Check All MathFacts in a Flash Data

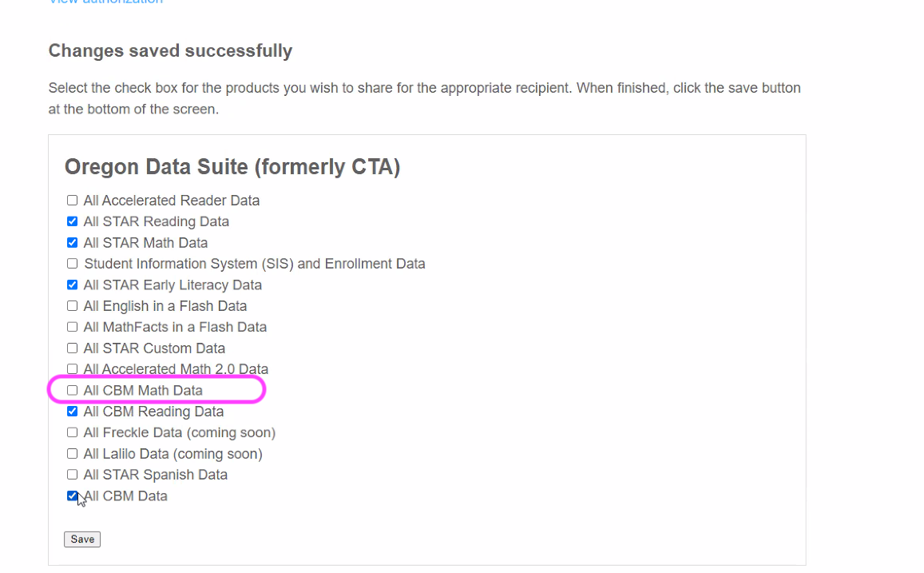click(x=72, y=327)
